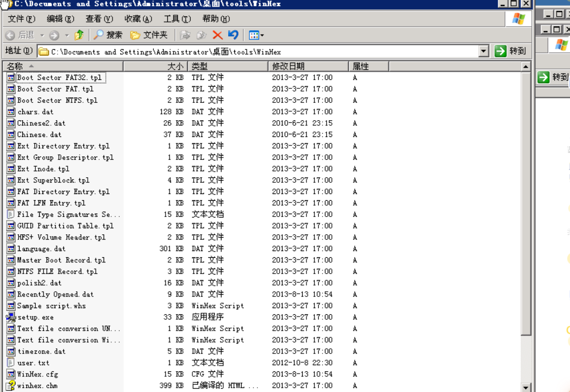Select the GUID Partition Table.tpl file icon
Screen dimensions: 570x392
pyautogui.click(x=11, y=225)
